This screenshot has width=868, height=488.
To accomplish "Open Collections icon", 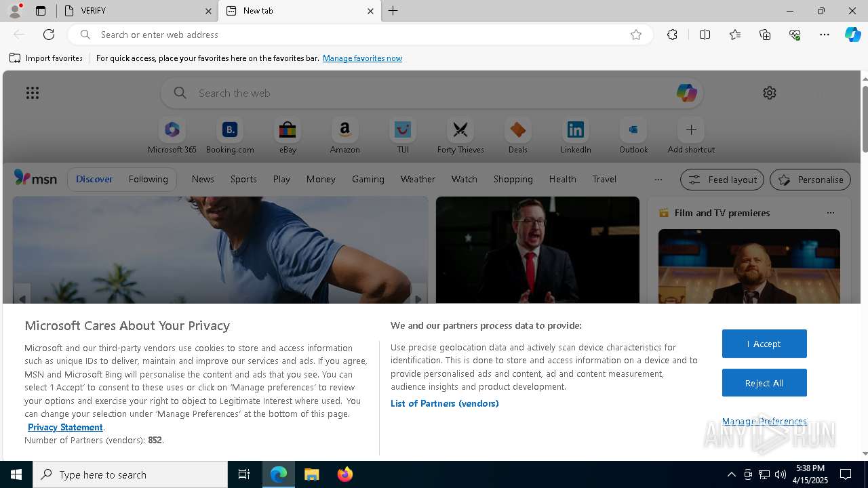I will (765, 35).
